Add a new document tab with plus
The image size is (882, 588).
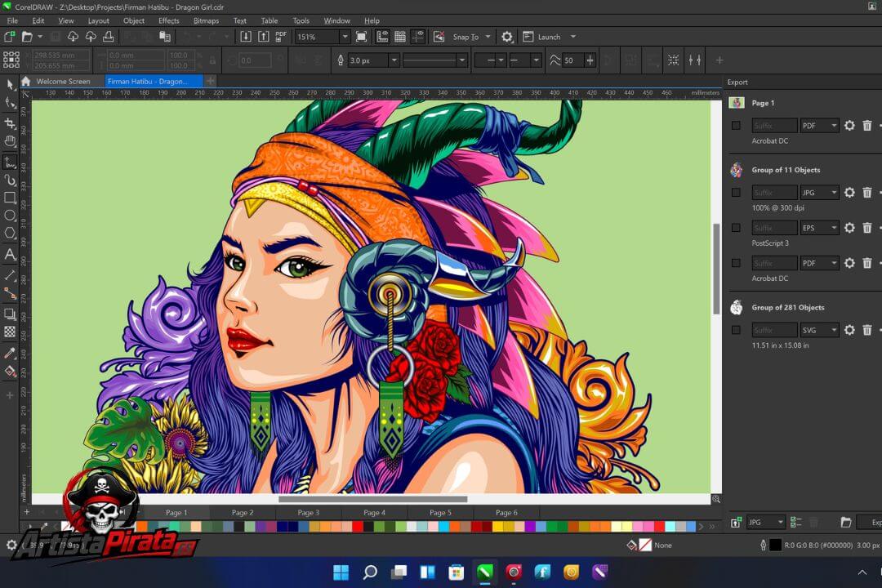click(210, 81)
